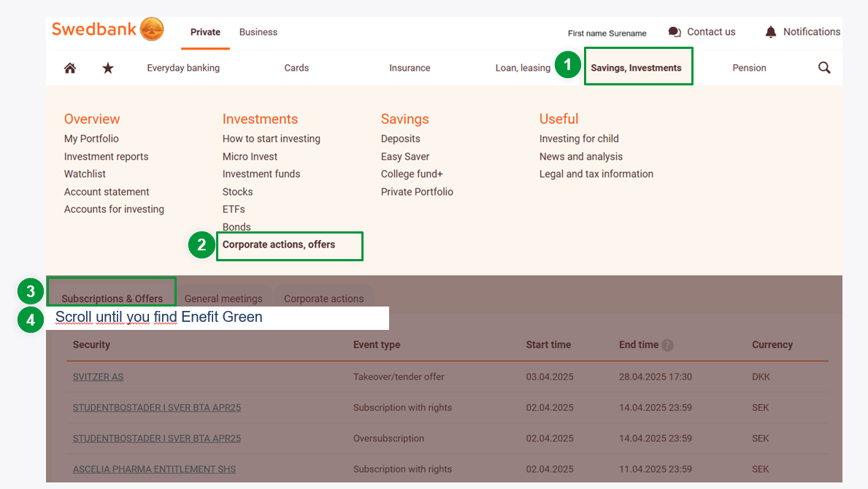Click the Takeover/tender offer cell
The image size is (868, 489).
[399, 377]
